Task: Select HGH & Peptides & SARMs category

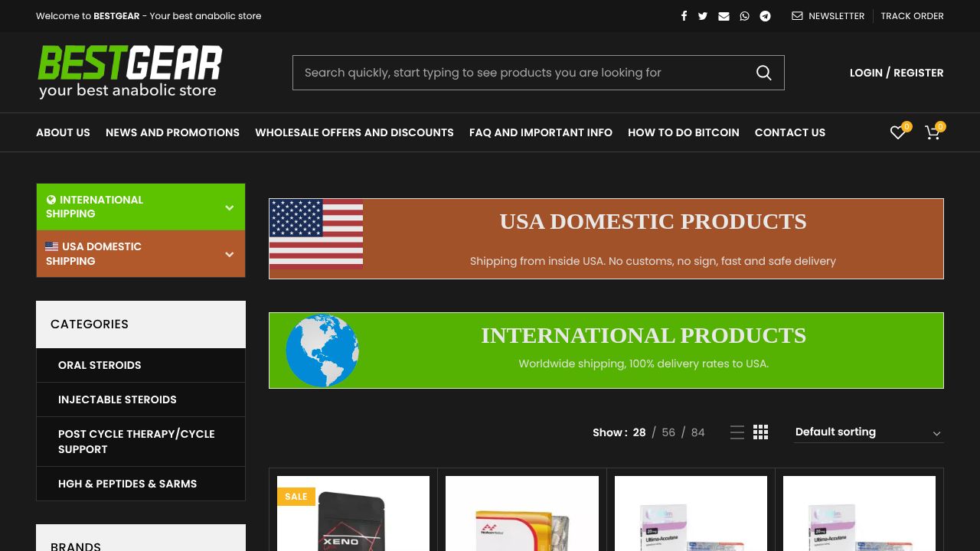Action: click(141, 484)
